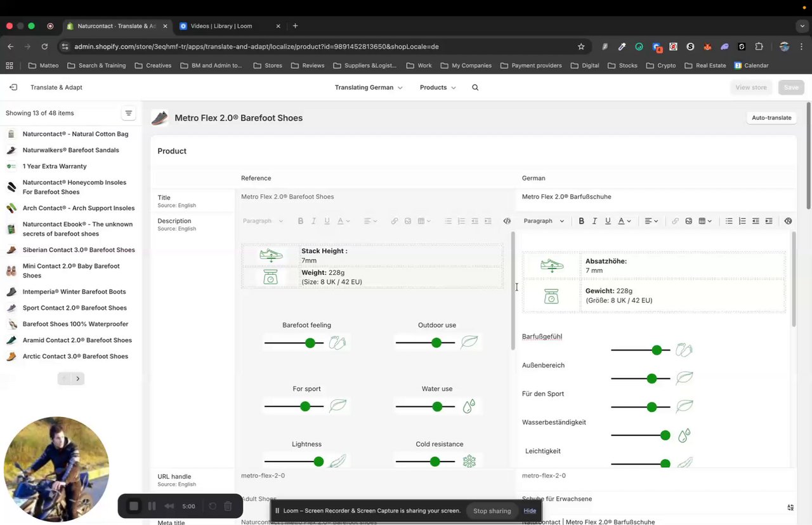Pause the Loom recording

pyautogui.click(x=152, y=506)
